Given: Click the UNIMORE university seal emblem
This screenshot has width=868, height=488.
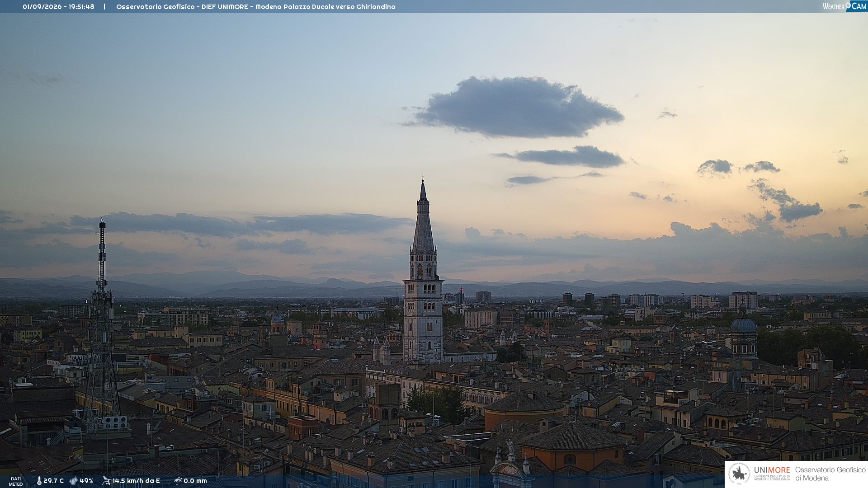Looking at the screenshot, I should [x=740, y=474].
